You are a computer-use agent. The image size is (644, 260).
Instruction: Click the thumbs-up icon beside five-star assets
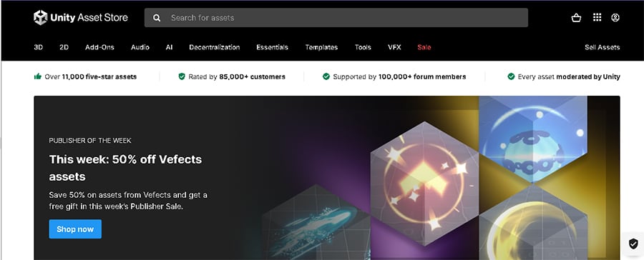(38, 76)
